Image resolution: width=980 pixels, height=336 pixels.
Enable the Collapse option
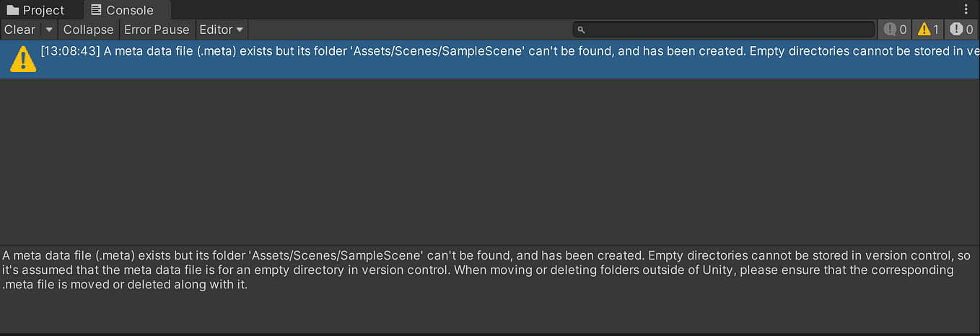88,30
